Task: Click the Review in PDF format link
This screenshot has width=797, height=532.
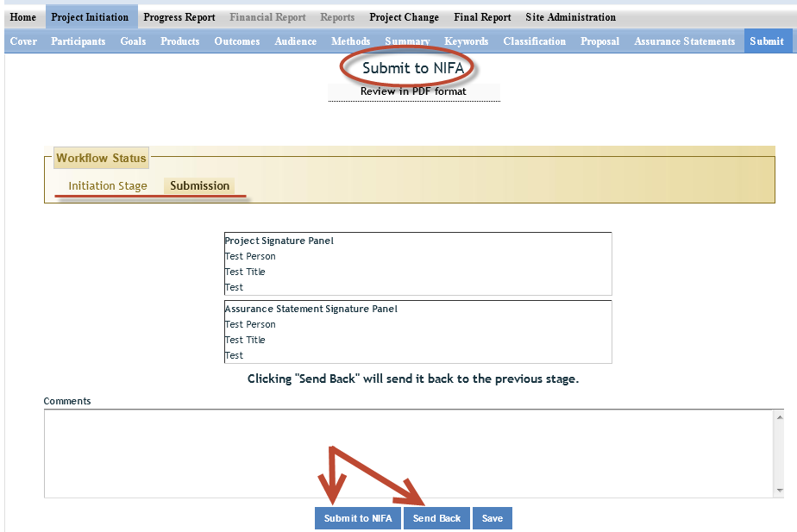Action: pos(413,91)
